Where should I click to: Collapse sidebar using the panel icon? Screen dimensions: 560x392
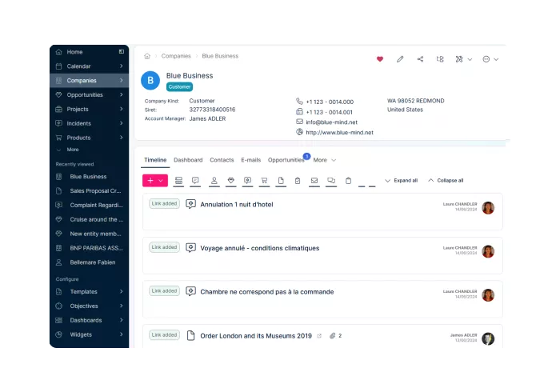tap(122, 52)
